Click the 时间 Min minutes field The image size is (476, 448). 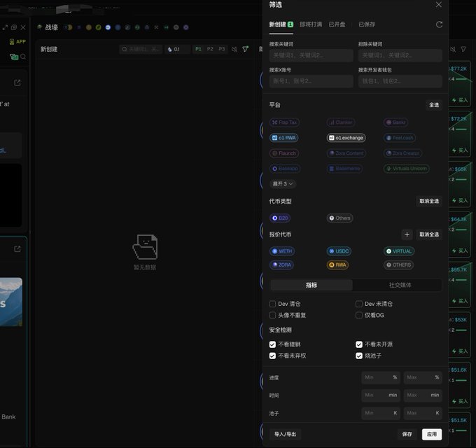coord(381,395)
